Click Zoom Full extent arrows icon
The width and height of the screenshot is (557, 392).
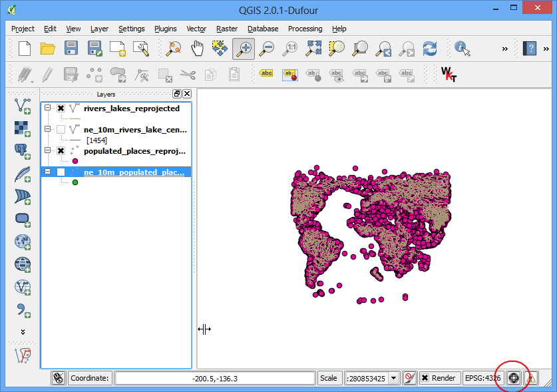[x=313, y=49]
